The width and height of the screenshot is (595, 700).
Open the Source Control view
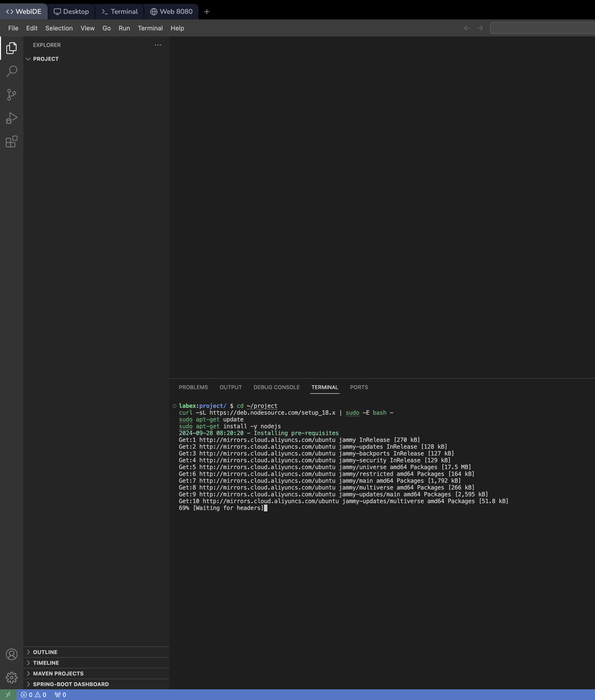pos(11,95)
